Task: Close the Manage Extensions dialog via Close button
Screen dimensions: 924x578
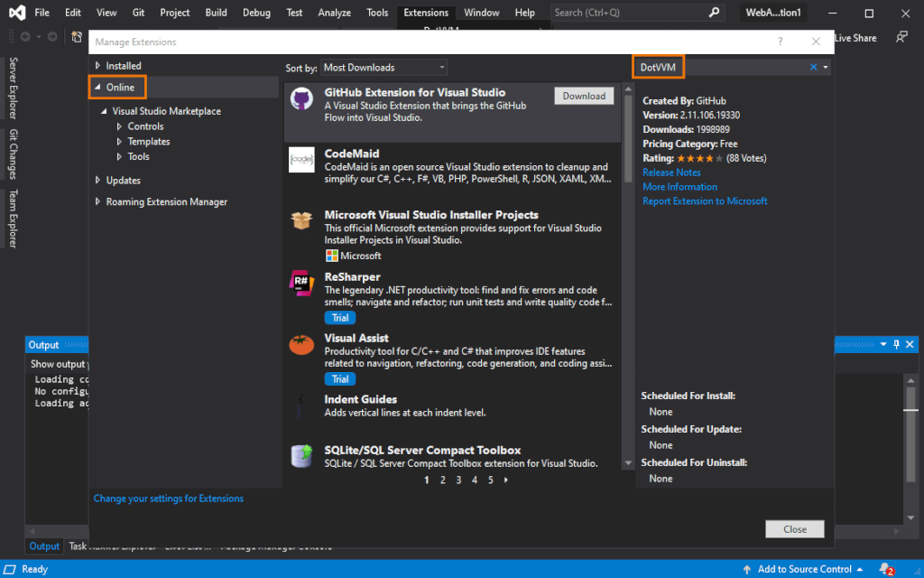Action: coord(794,529)
